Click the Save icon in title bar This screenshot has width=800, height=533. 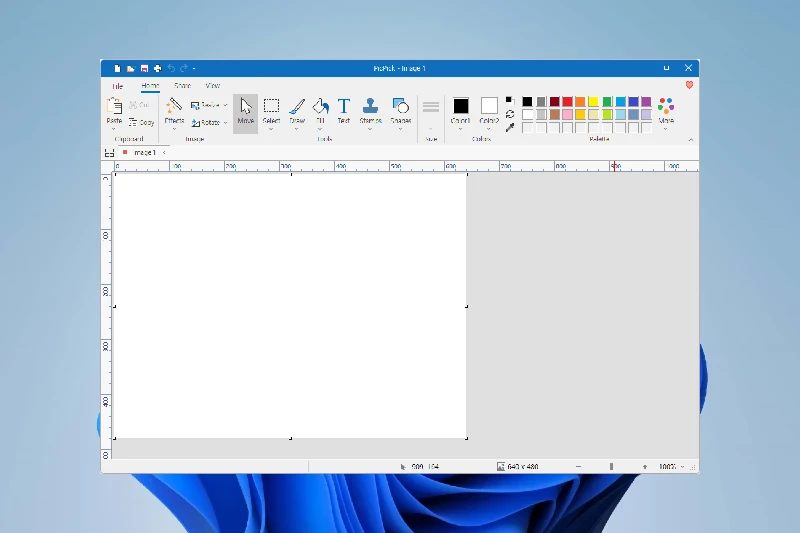pyautogui.click(x=144, y=68)
